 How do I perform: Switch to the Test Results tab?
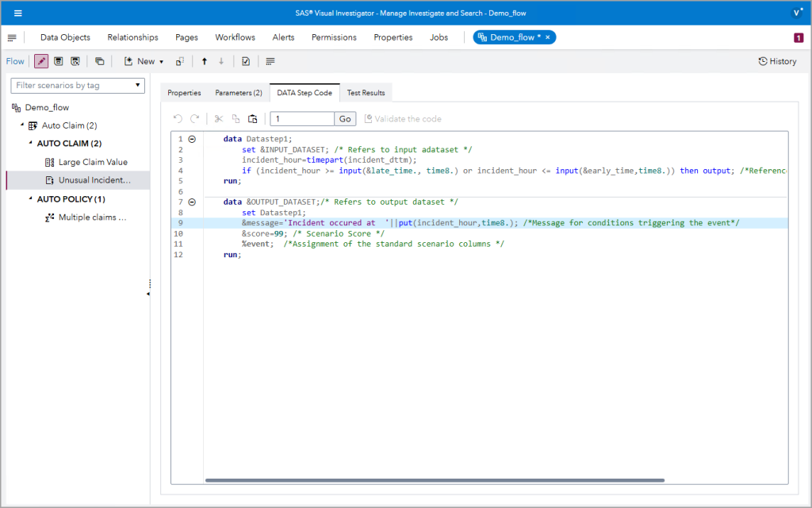(366, 92)
